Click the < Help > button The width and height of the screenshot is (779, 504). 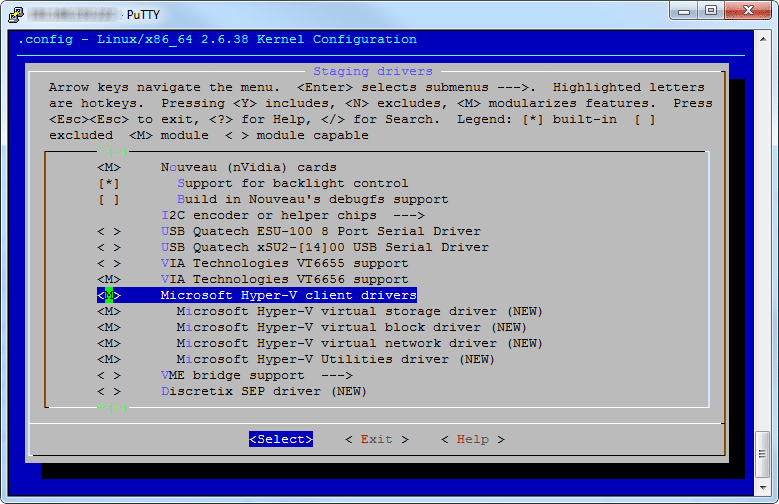tap(472, 439)
